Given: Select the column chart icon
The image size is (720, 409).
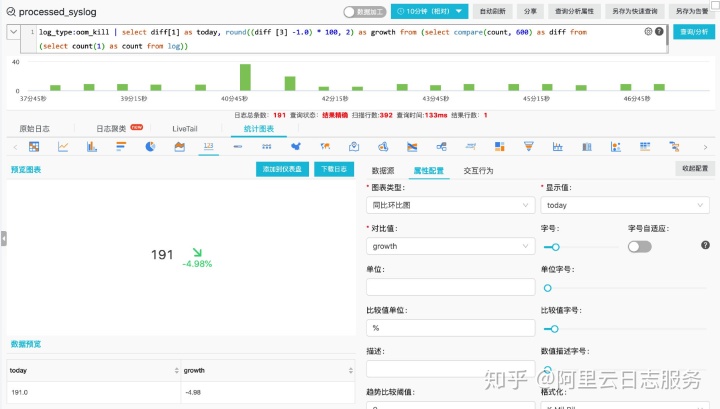Looking at the screenshot, I should coord(92,146).
